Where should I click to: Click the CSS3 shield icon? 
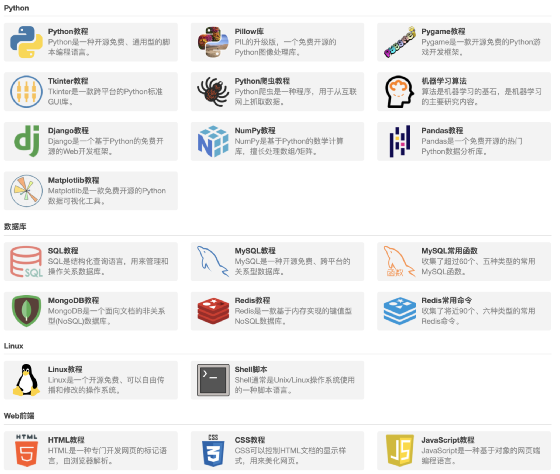pyautogui.click(x=213, y=450)
